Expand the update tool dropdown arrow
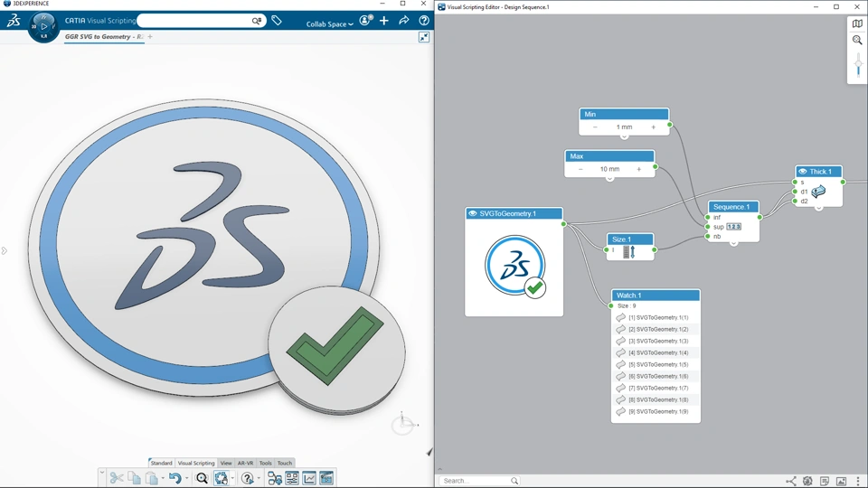This screenshot has height=488, width=868. click(x=232, y=478)
